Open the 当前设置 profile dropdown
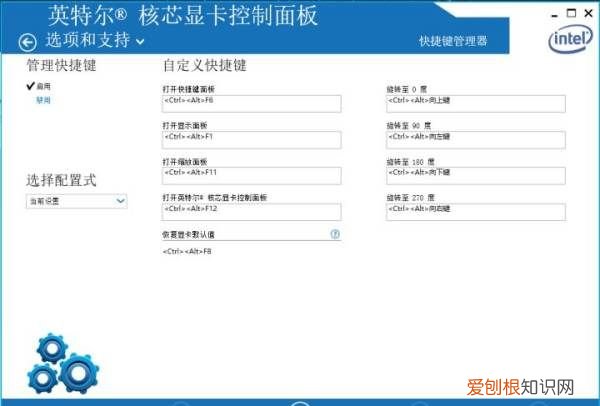The width and height of the screenshot is (600, 406). (x=77, y=201)
